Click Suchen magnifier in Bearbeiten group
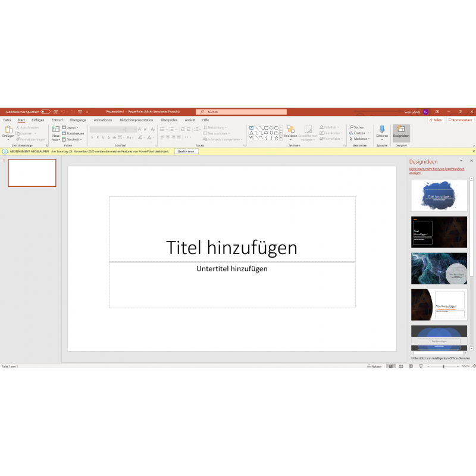The height and width of the screenshot is (476, 476). pyautogui.click(x=352, y=127)
